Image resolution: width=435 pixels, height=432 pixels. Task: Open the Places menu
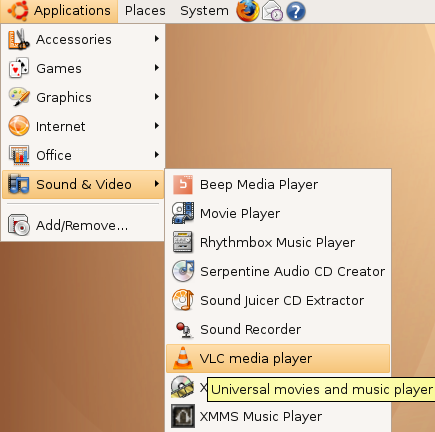(x=145, y=11)
